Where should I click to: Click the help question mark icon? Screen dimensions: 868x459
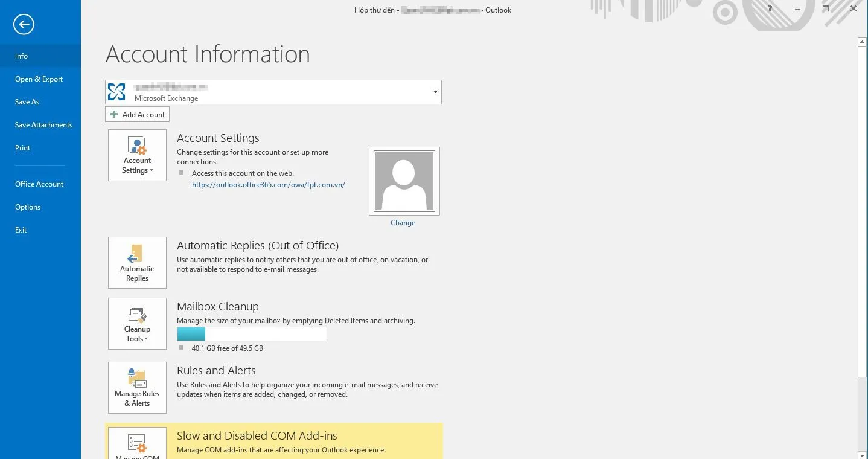[x=770, y=9]
